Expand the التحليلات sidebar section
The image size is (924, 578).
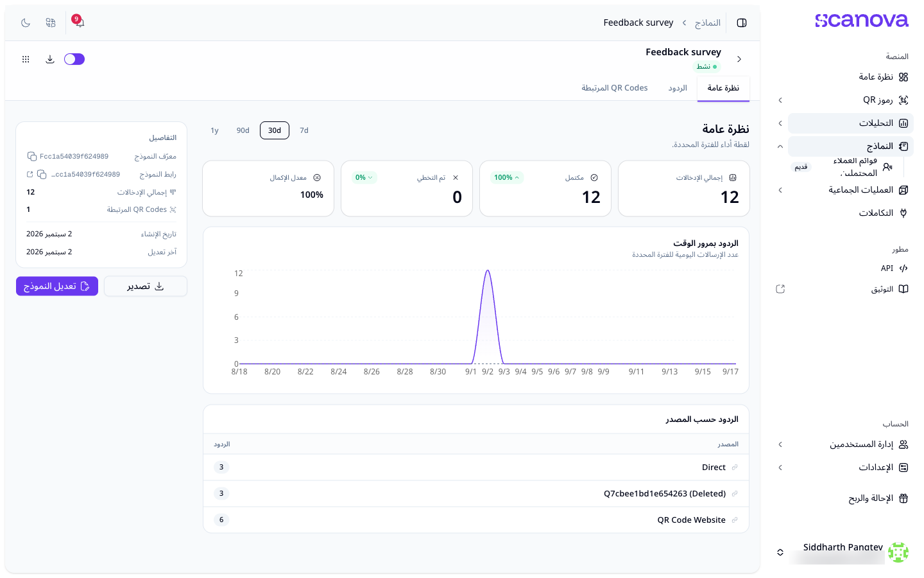pyautogui.click(x=780, y=123)
